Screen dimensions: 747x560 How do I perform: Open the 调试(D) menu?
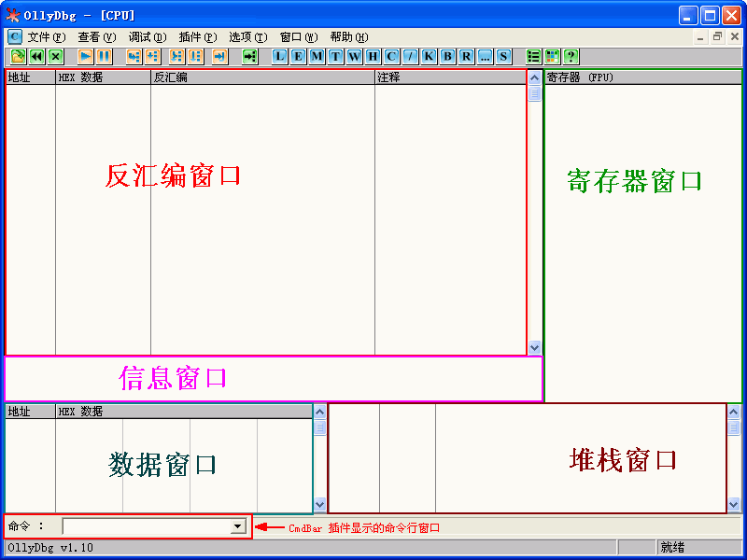(x=148, y=37)
